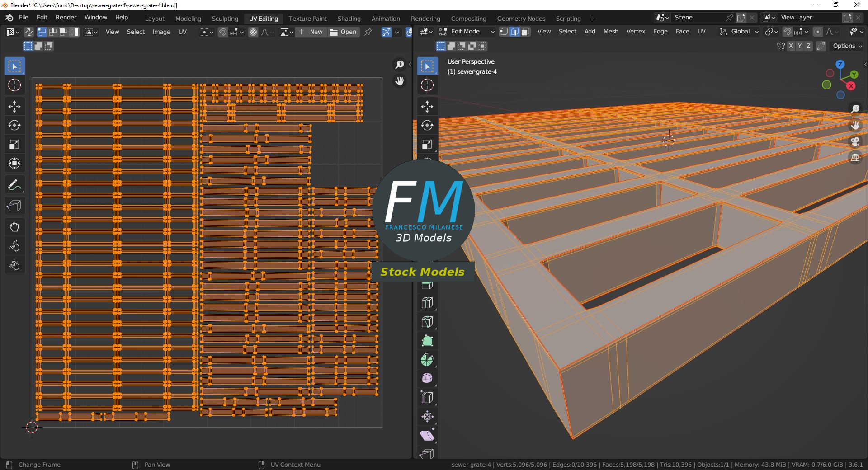Image resolution: width=868 pixels, height=470 pixels.
Task: Click the Z axis on the navigation gizmo
Action: click(840, 65)
